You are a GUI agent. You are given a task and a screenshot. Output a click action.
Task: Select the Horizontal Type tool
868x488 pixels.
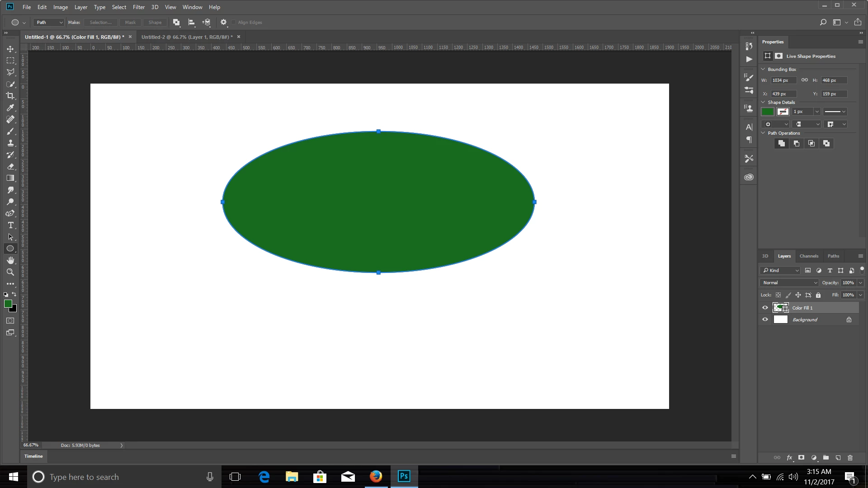coord(10,225)
